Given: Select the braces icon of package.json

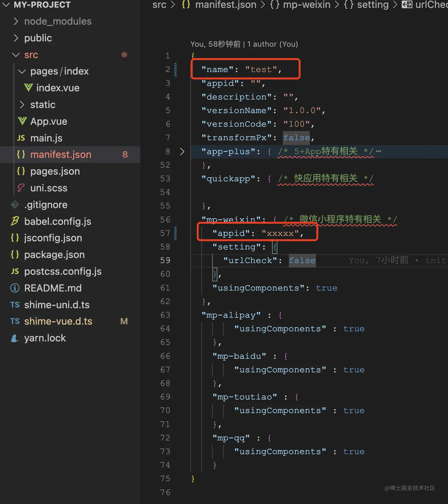Looking at the screenshot, I should click(15, 254).
